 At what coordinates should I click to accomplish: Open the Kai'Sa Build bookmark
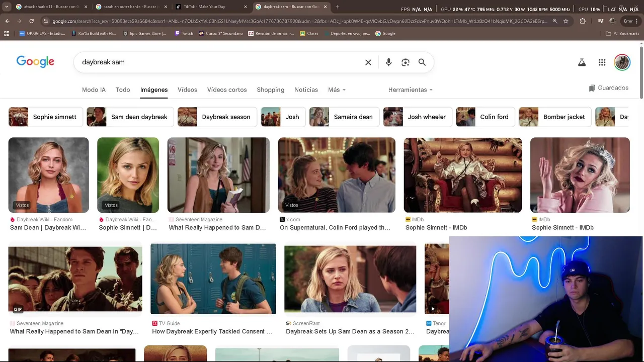click(94, 34)
